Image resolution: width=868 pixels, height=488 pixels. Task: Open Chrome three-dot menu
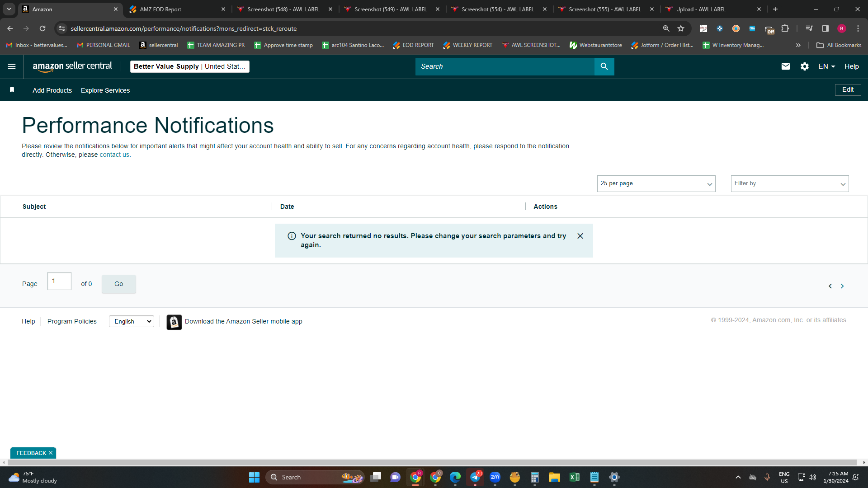pos(858,28)
